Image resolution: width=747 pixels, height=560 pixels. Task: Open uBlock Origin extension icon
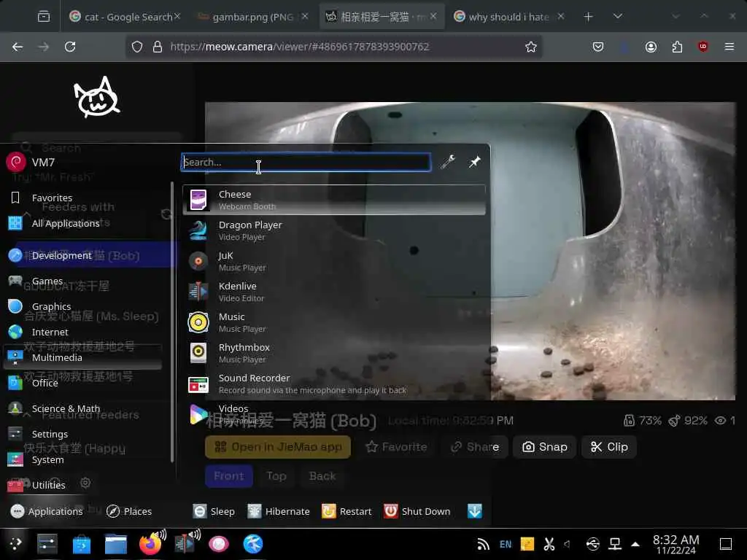tap(703, 47)
